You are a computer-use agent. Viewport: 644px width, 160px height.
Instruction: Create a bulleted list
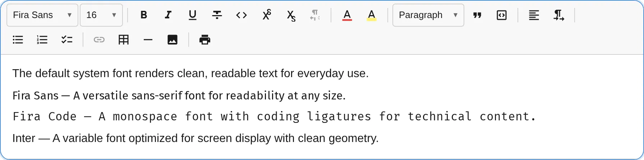point(18,40)
